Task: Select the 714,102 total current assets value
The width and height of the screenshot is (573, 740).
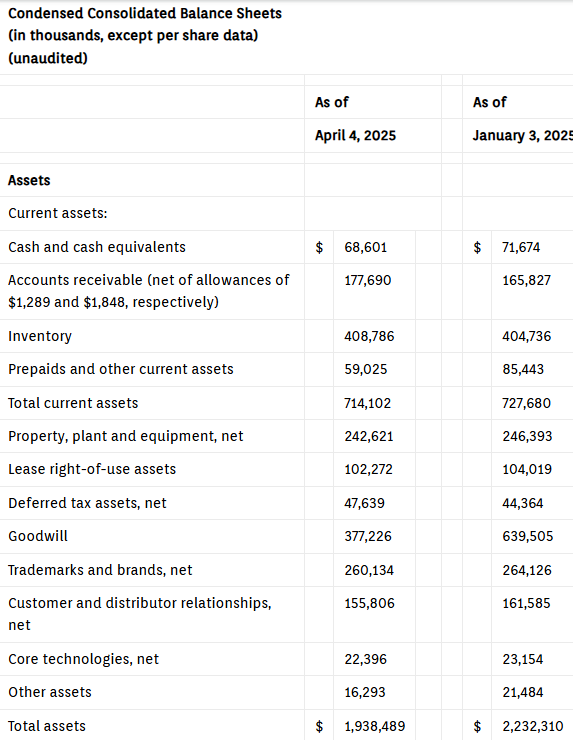Action: [368, 403]
